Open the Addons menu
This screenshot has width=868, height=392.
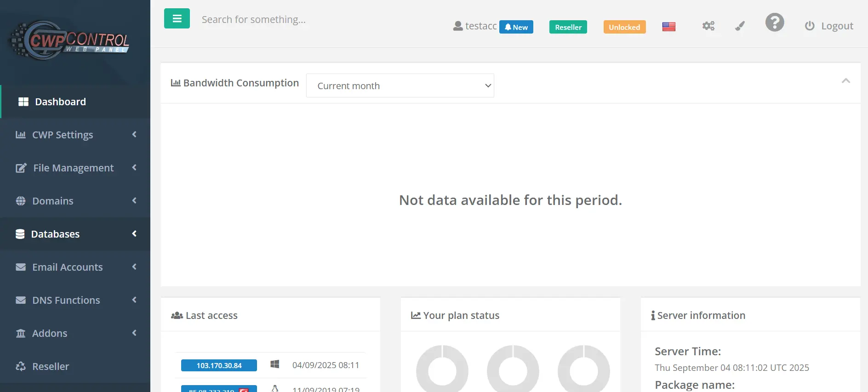point(75,333)
